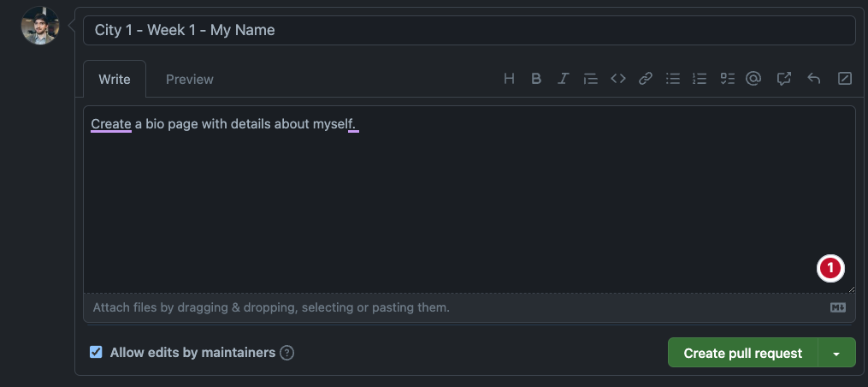Screen dimensions: 868x387
Task: Insert a saved reply
Action: coord(814,79)
